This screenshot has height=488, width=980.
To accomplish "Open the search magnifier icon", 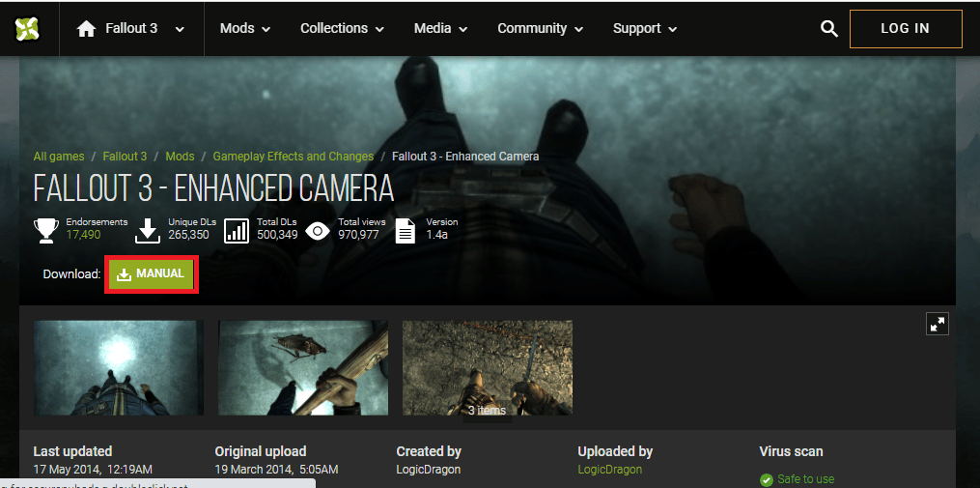I will (828, 29).
